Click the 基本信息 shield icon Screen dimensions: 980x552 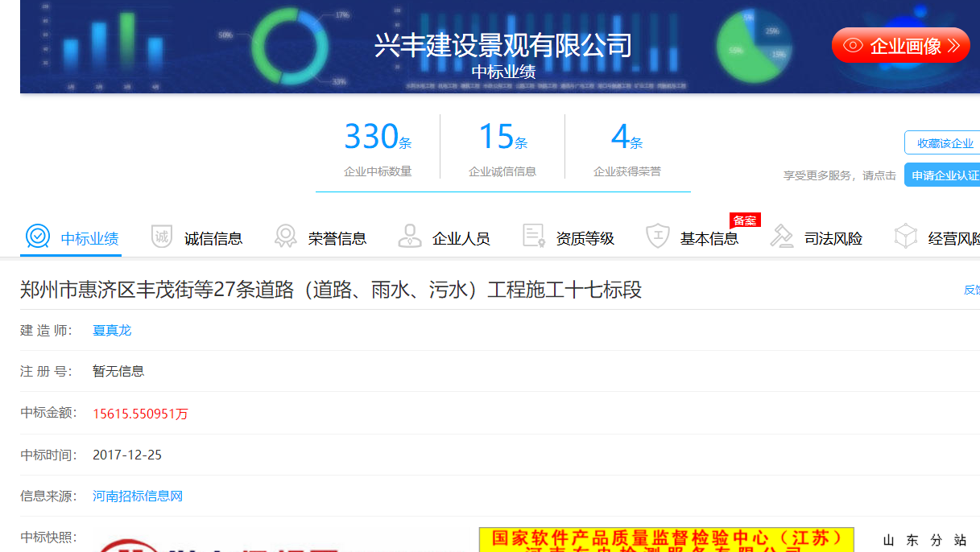[658, 237]
